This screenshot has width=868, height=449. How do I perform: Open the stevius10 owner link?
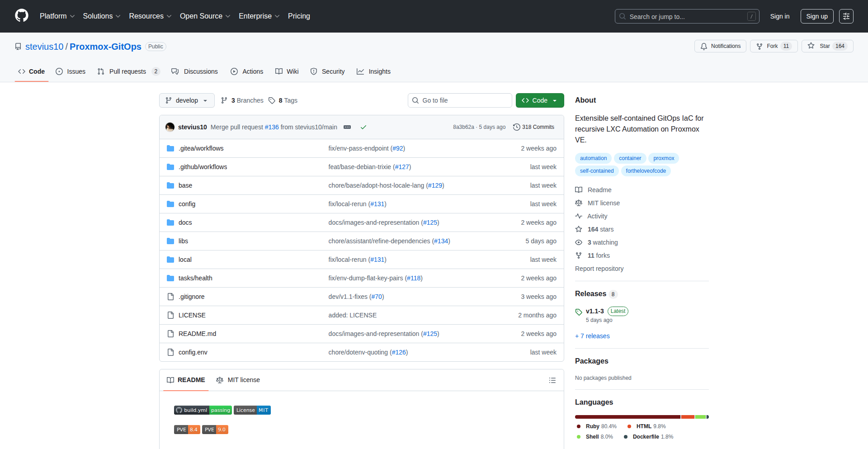click(x=44, y=47)
